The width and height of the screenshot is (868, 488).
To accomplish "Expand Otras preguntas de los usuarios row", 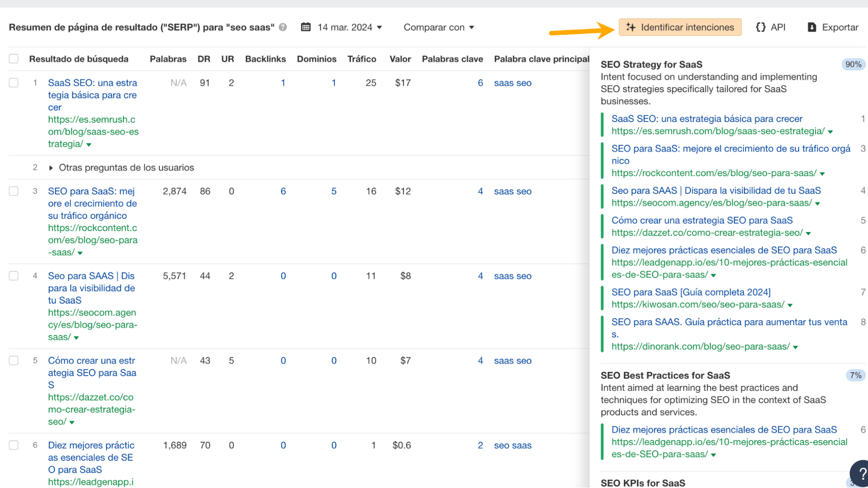I will coord(51,168).
